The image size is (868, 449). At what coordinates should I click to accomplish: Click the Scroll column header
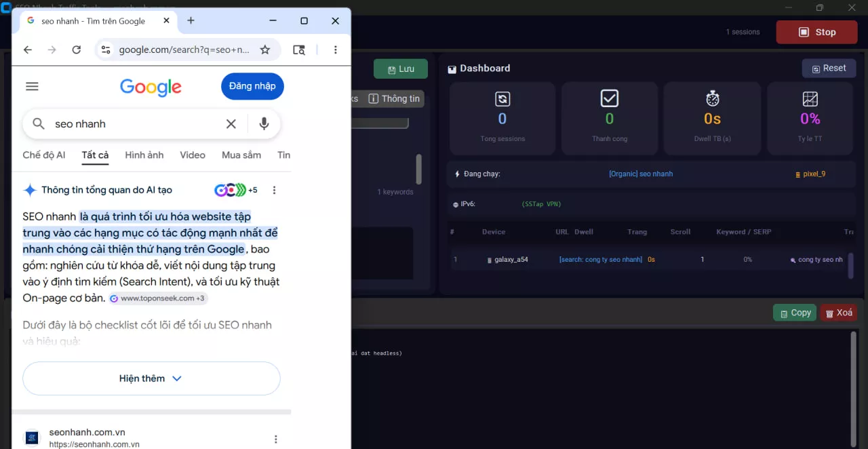[x=680, y=232]
